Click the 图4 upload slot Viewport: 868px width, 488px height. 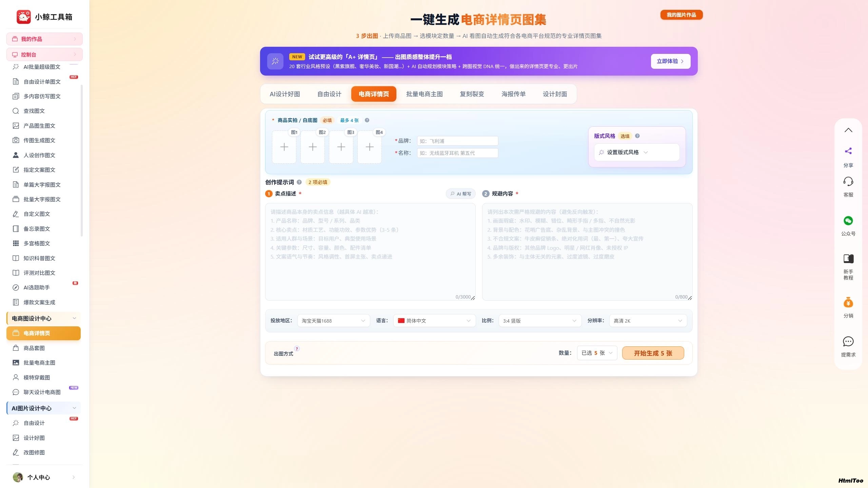click(370, 147)
